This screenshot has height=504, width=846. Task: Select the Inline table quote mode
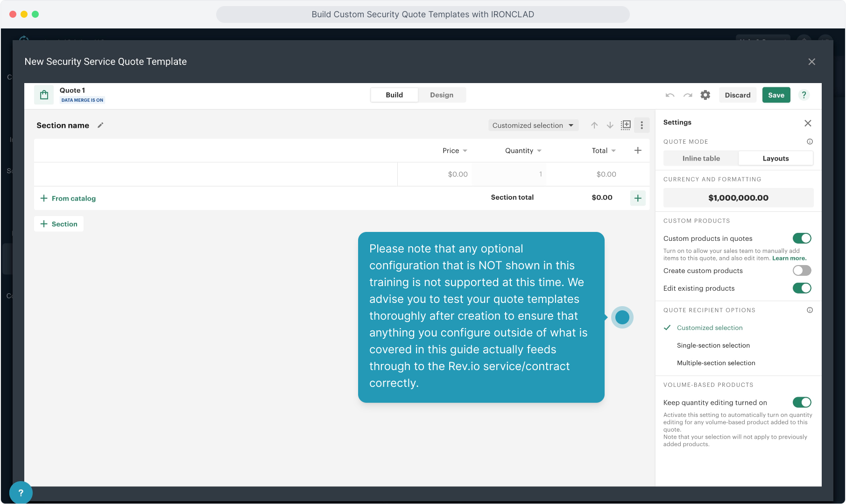[701, 159]
